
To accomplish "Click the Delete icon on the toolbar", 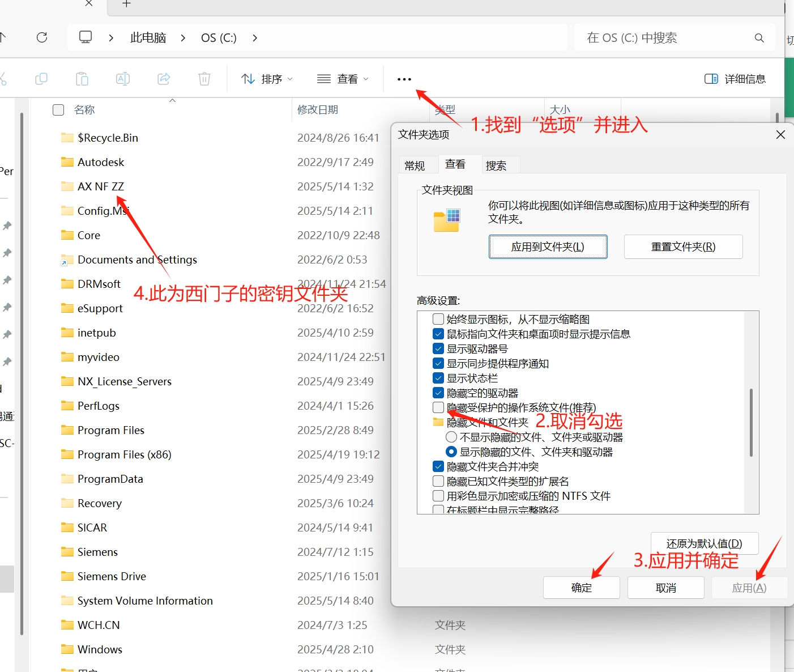I will [x=204, y=79].
